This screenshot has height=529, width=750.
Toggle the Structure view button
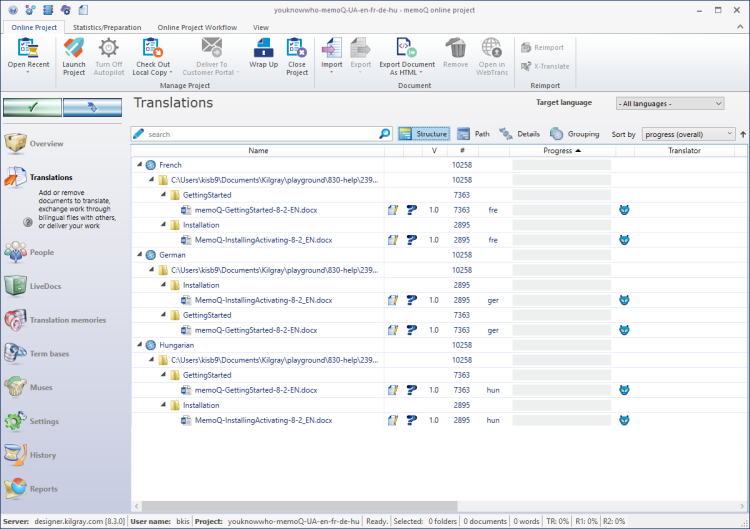(423, 134)
